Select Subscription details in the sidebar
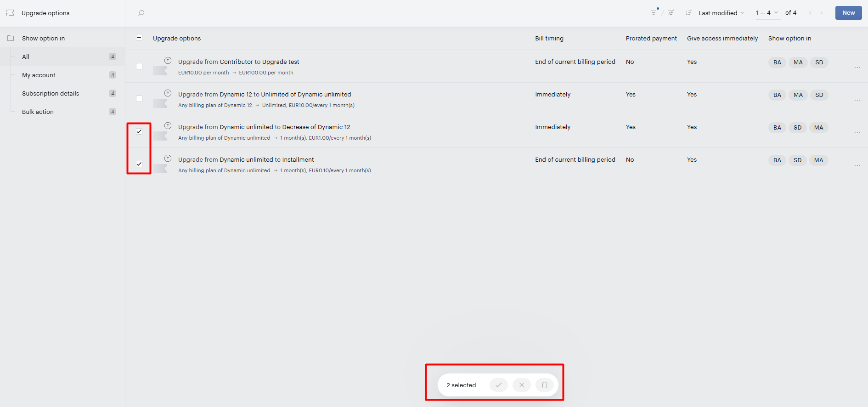The width and height of the screenshot is (868, 407). 62,93
